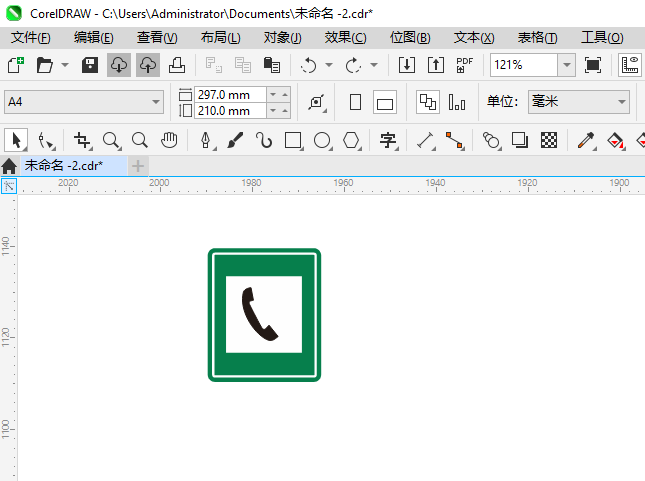Select the freehand curve tool
The height and width of the screenshot is (481, 645).
(x=264, y=140)
